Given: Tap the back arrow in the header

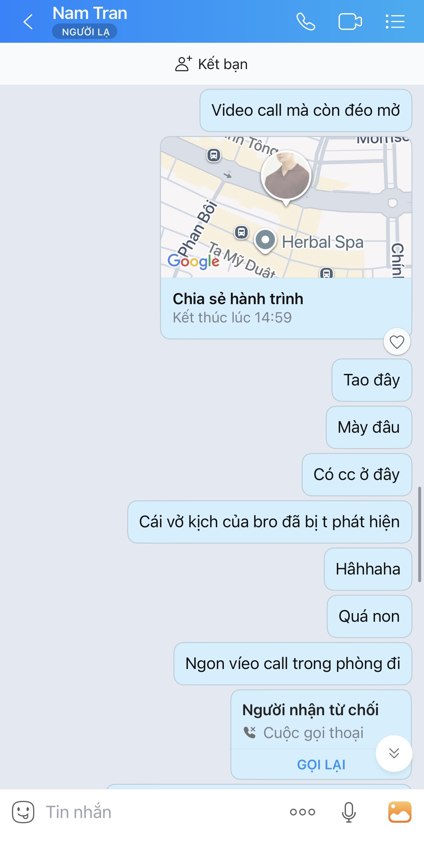Looking at the screenshot, I should coord(28,22).
